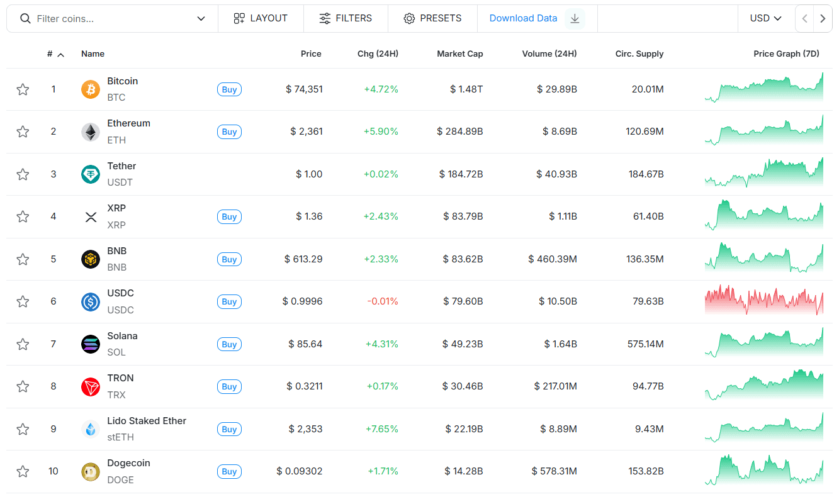Click the Dogecoin coin logo
The width and height of the screenshot is (839, 504).
(90, 471)
